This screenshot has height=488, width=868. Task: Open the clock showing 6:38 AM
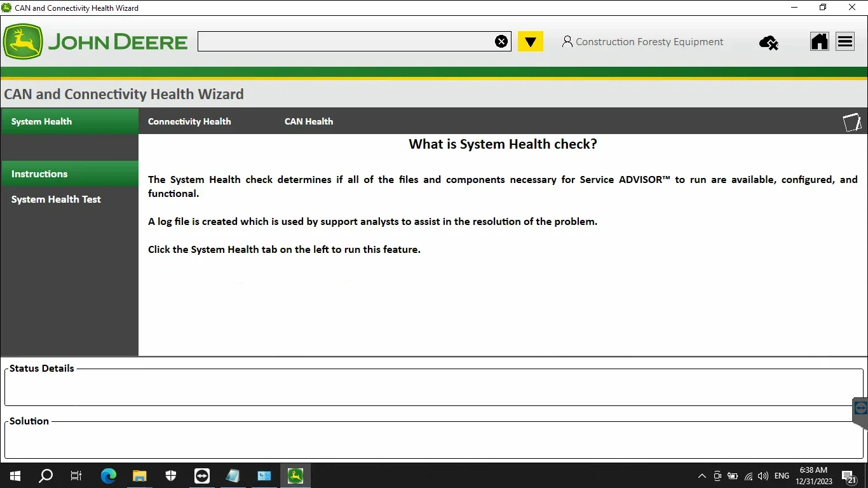point(814,476)
